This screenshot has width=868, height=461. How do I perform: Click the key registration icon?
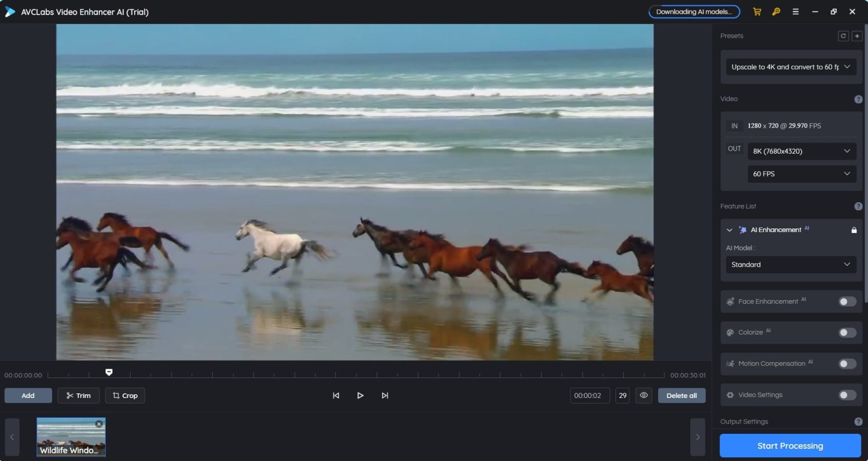pos(776,11)
